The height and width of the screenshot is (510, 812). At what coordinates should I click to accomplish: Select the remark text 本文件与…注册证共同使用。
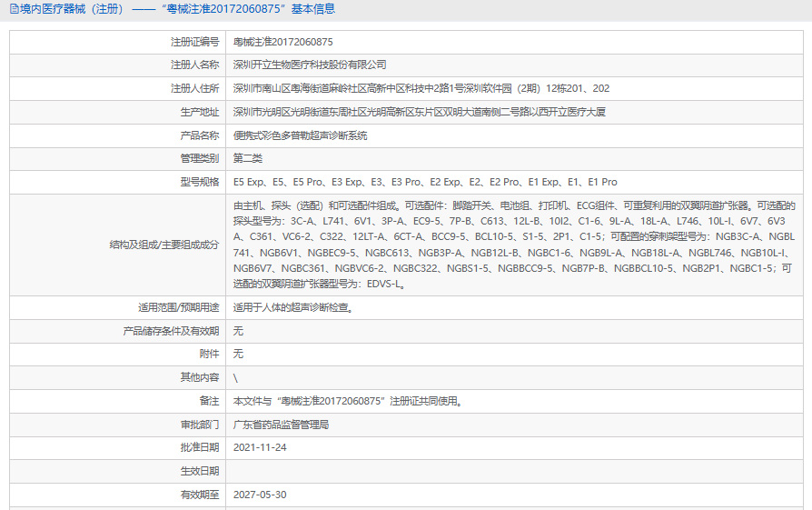[x=348, y=401]
